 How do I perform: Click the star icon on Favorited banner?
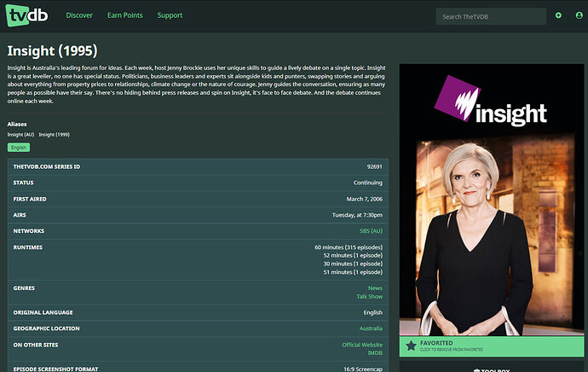(411, 346)
